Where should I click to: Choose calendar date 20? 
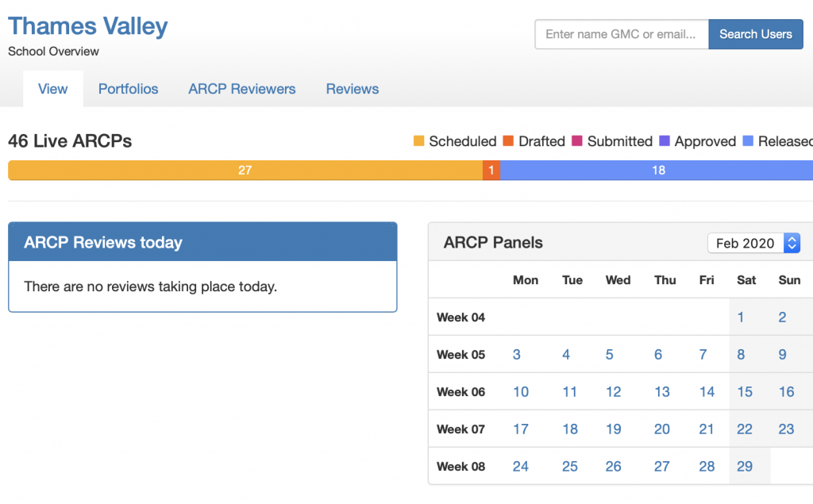[x=661, y=429]
